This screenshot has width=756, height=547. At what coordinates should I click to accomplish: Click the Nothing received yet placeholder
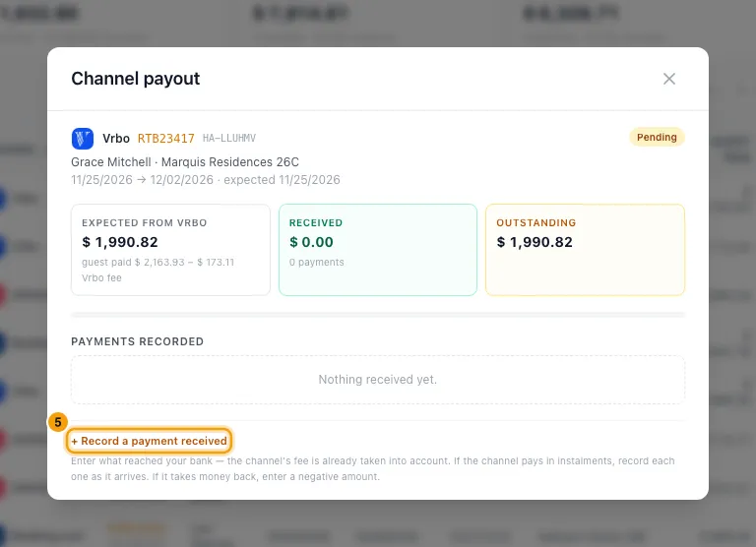tap(378, 380)
